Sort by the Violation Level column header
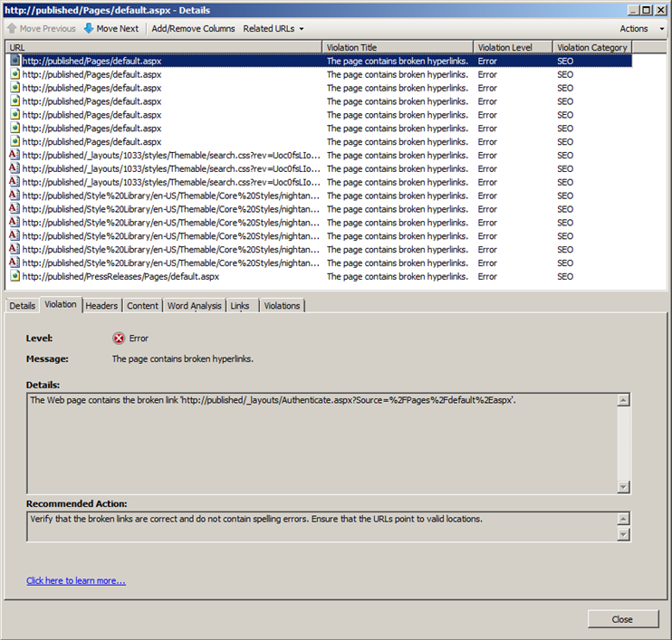This screenshot has height=640, width=672. click(512, 47)
